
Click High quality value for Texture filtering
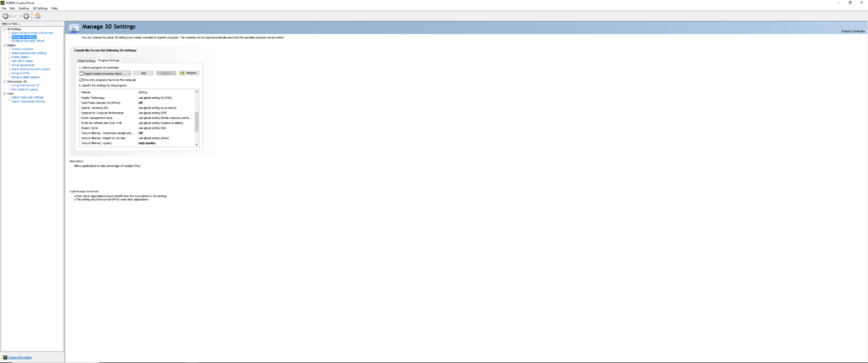[x=147, y=143]
